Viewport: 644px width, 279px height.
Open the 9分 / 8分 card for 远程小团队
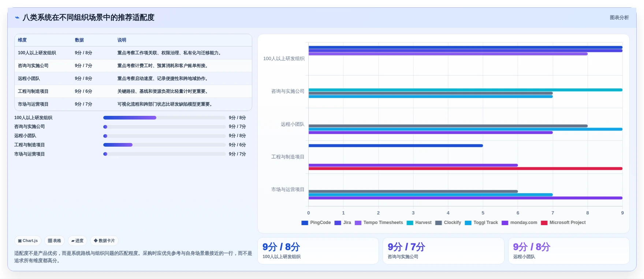click(x=569, y=251)
